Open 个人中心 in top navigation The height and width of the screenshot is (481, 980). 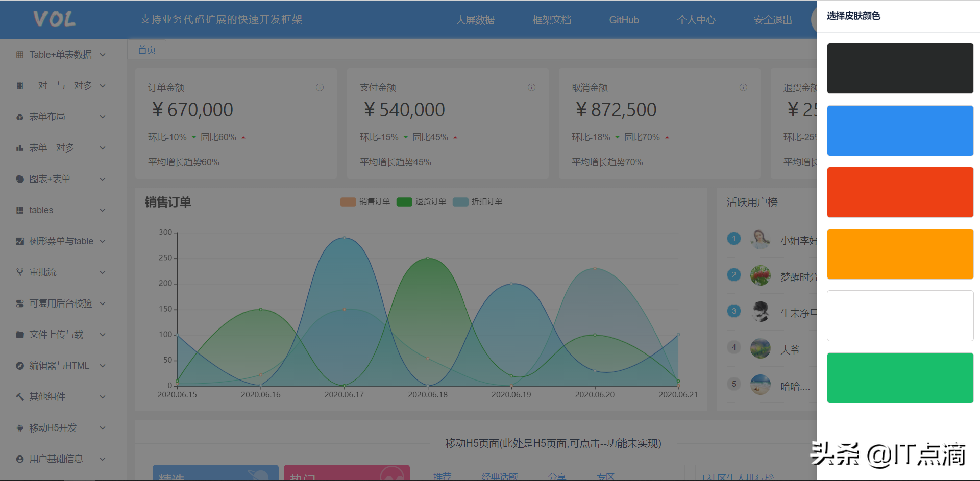tap(696, 20)
